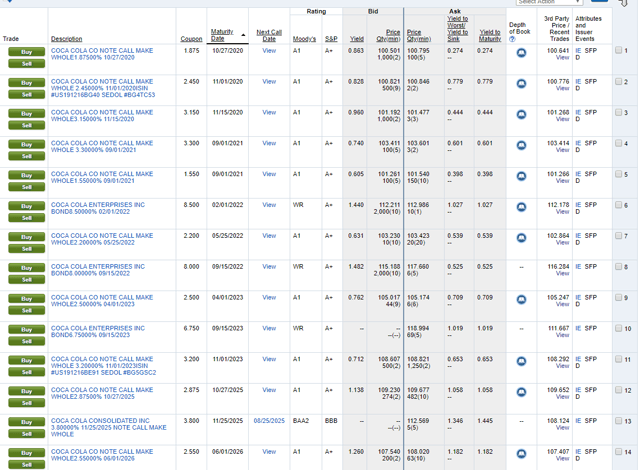Click the Depth of Book help question mark
Screen dimensions: 640x470
coord(512,40)
